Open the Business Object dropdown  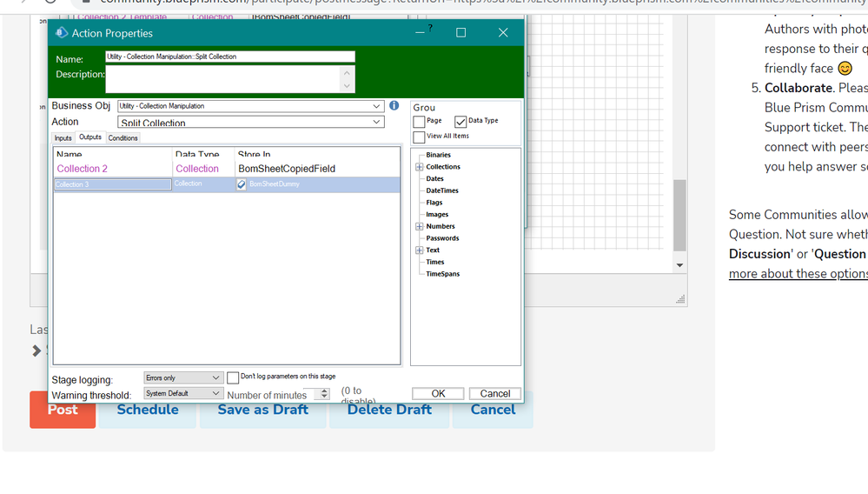pos(376,106)
